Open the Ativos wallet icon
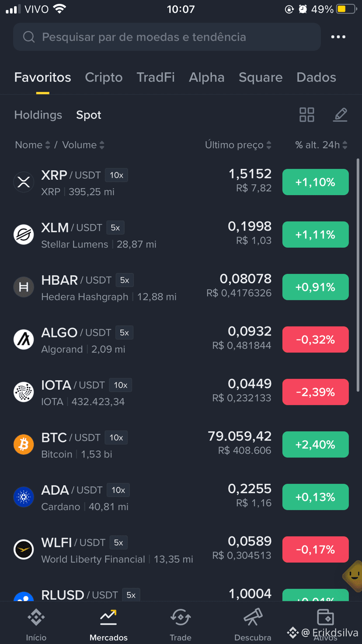The height and width of the screenshot is (644, 362). 325,618
